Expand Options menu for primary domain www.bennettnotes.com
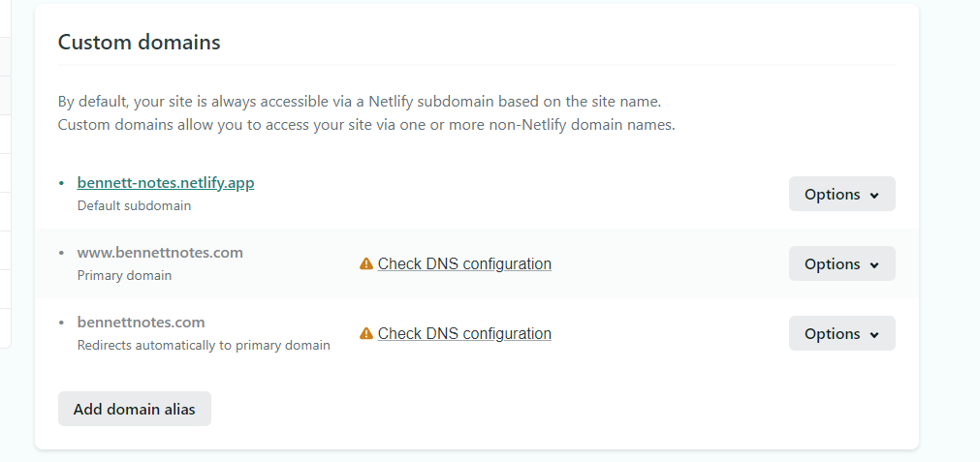Image resolution: width=980 pixels, height=462 pixels. (x=842, y=263)
